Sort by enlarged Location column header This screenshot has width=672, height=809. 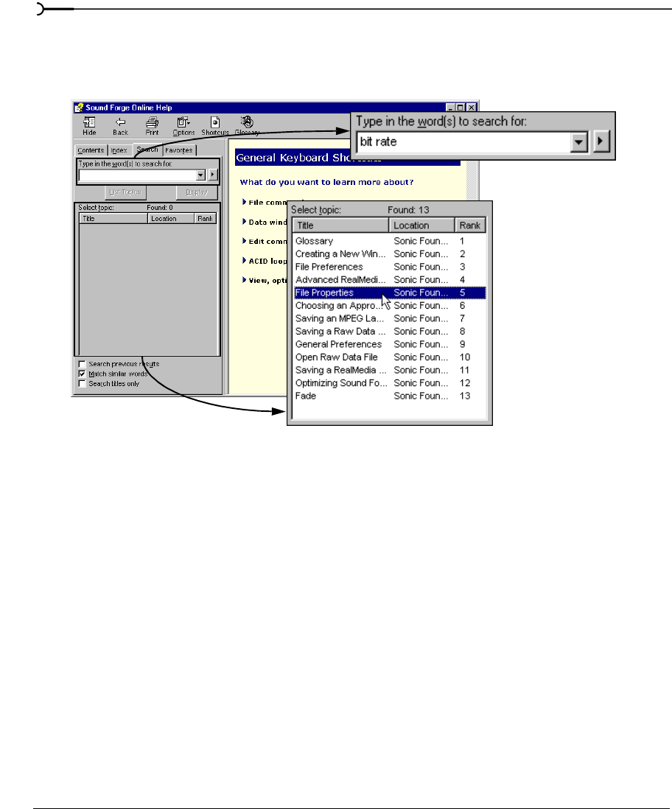(421, 225)
